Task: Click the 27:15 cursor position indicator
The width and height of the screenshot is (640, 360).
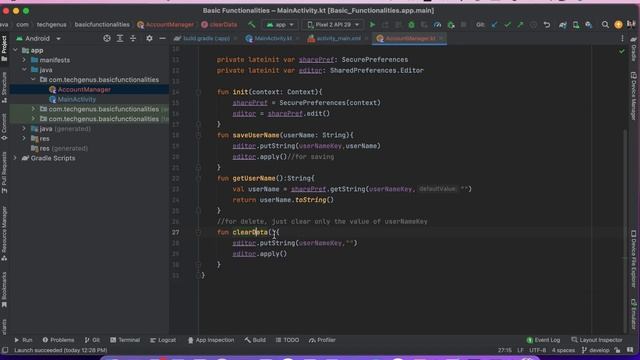Action: [504, 350]
